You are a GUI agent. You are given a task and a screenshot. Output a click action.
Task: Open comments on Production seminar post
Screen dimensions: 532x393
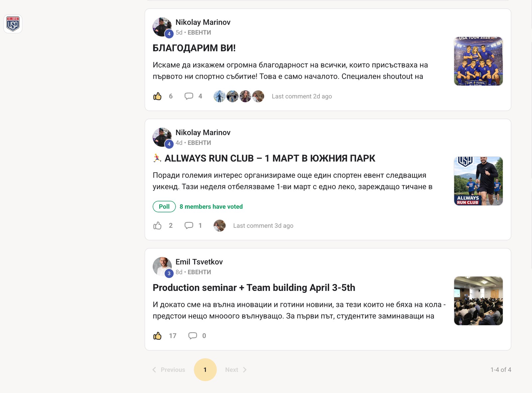[x=193, y=336]
